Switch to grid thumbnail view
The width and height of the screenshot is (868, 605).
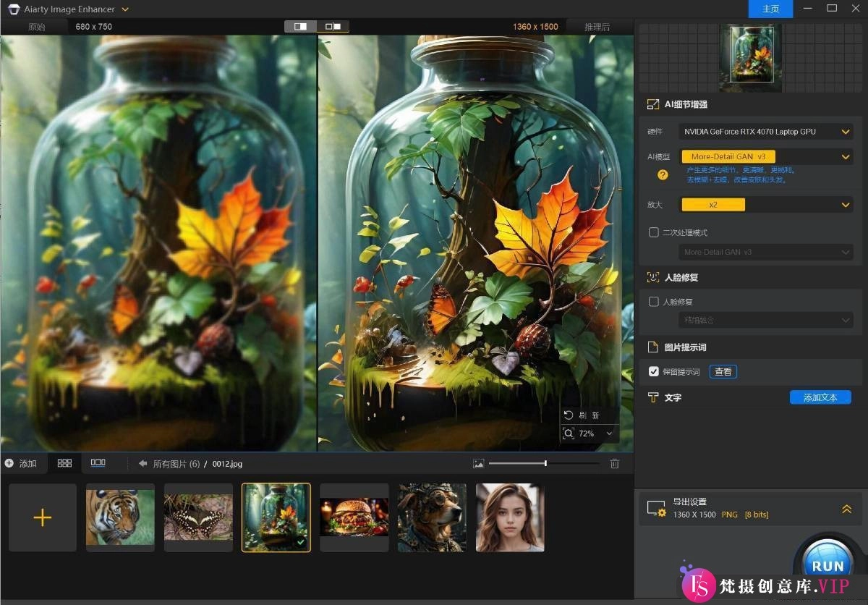(64, 463)
